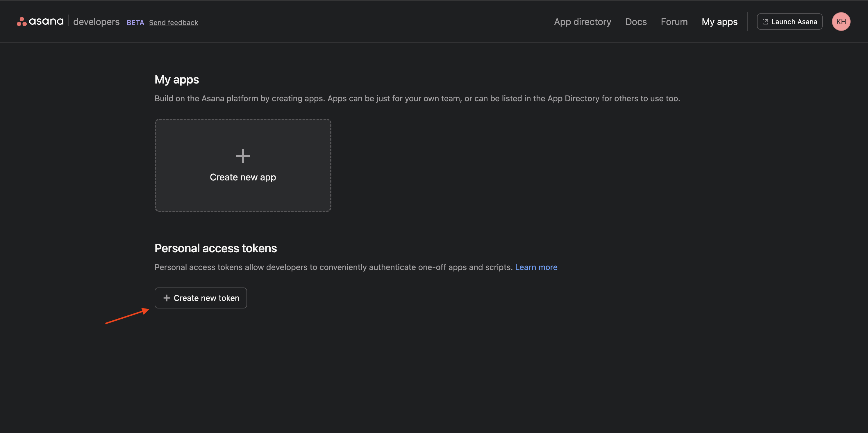Open the KH profile avatar
The image size is (868, 433).
pos(841,22)
